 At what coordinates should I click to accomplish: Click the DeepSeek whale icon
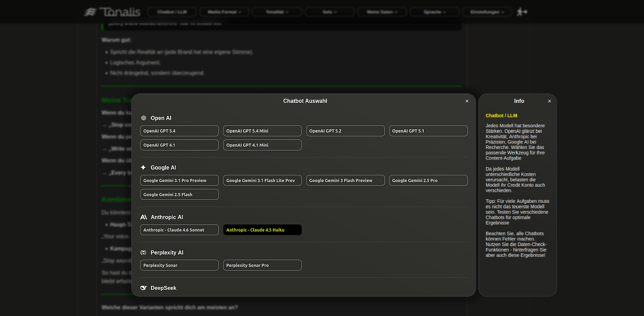pyautogui.click(x=143, y=288)
